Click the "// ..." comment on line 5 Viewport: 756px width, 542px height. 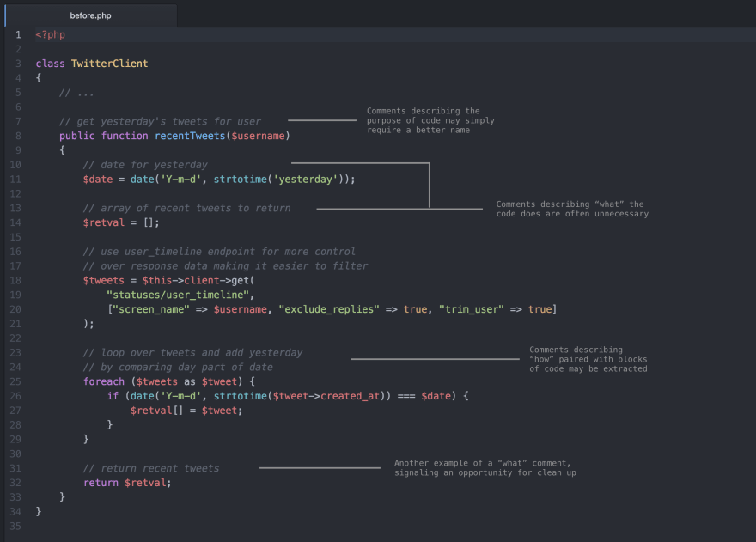(76, 93)
